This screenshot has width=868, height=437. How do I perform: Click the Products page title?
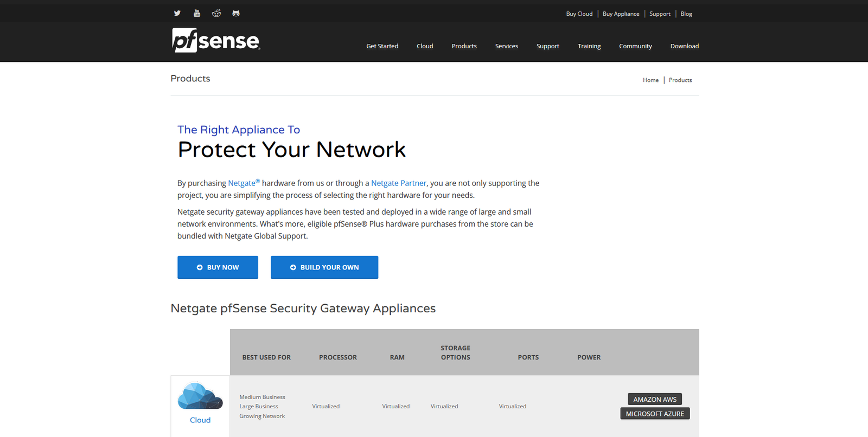point(190,79)
